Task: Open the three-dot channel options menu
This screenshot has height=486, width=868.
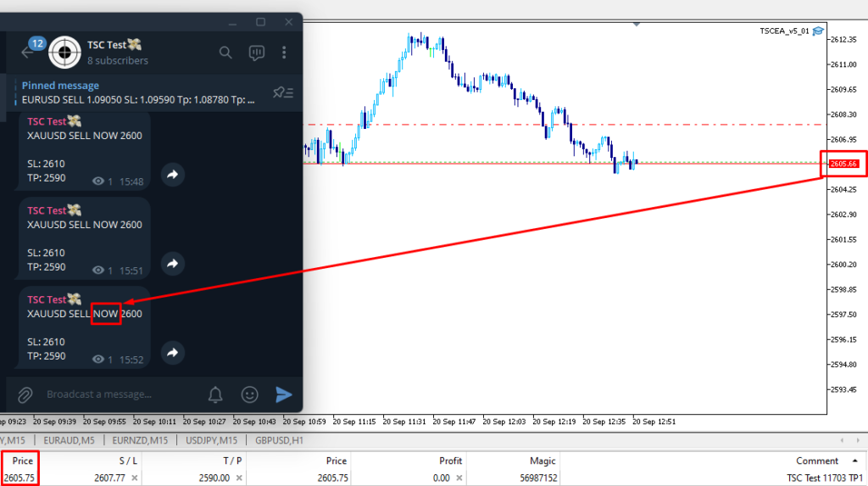Action: click(x=287, y=53)
